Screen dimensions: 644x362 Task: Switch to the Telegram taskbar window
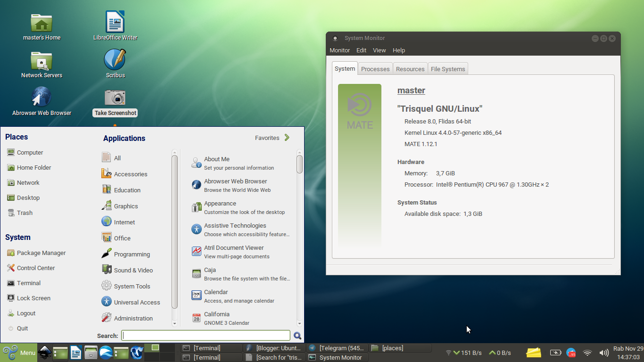click(337, 348)
